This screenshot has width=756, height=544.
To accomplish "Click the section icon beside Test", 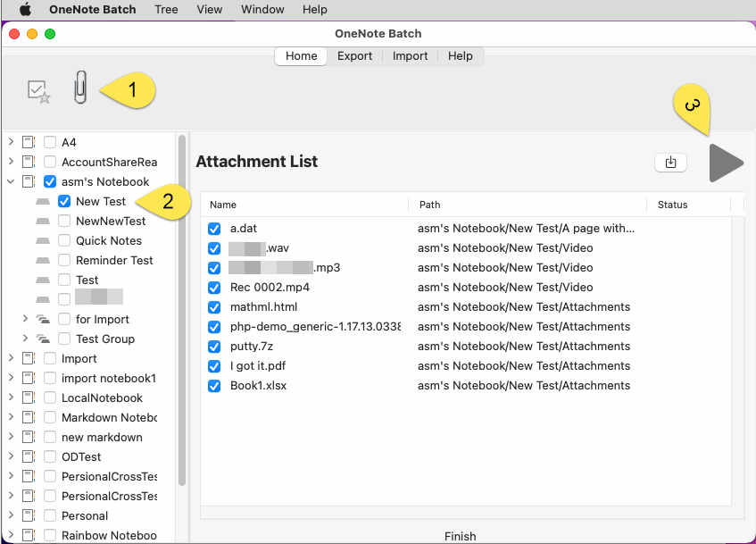I will click(43, 280).
